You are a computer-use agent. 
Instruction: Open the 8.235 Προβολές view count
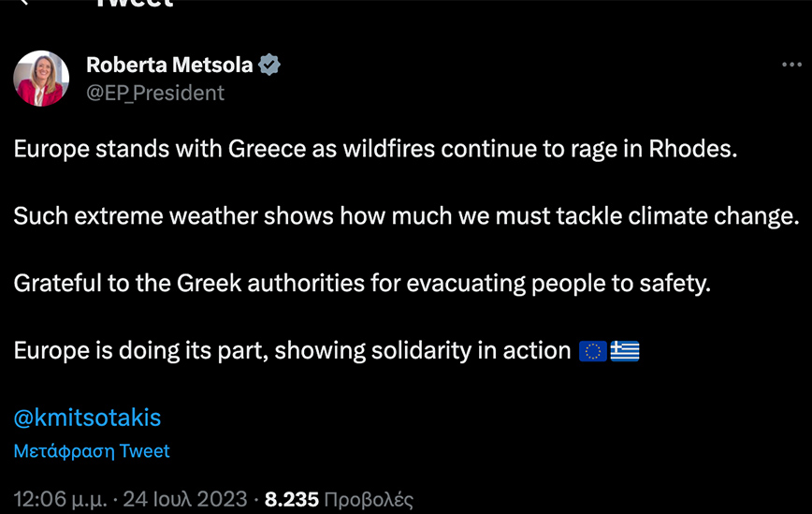coord(339,499)
